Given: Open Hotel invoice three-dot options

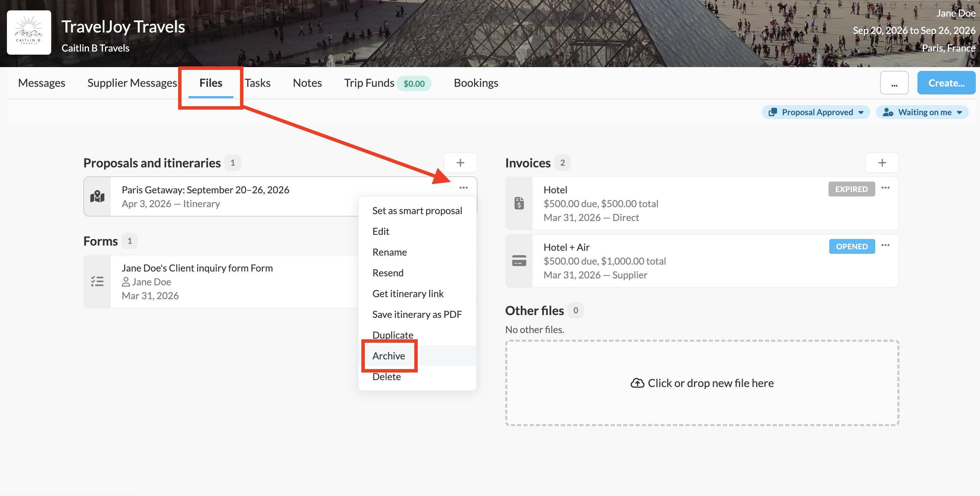Looking at the screenshot, I should (x=885, y=188).
